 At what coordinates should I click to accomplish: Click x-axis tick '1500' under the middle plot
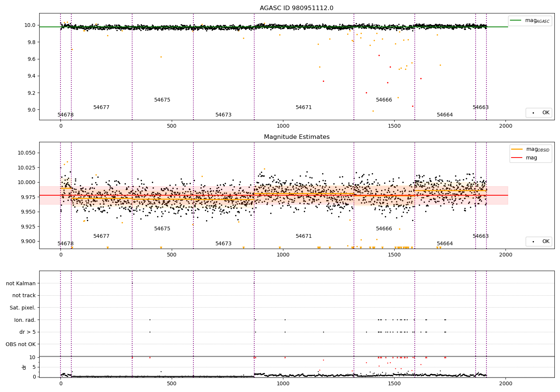394,255
